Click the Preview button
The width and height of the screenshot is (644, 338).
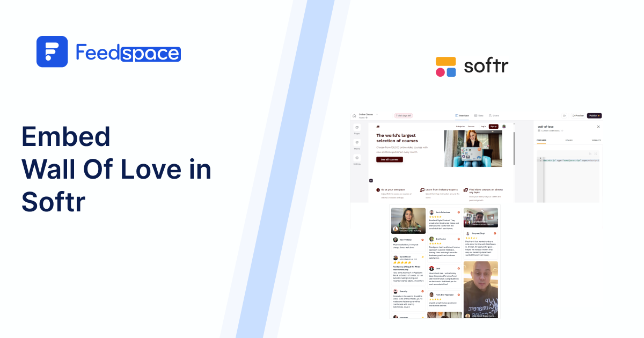click(578, 115)
